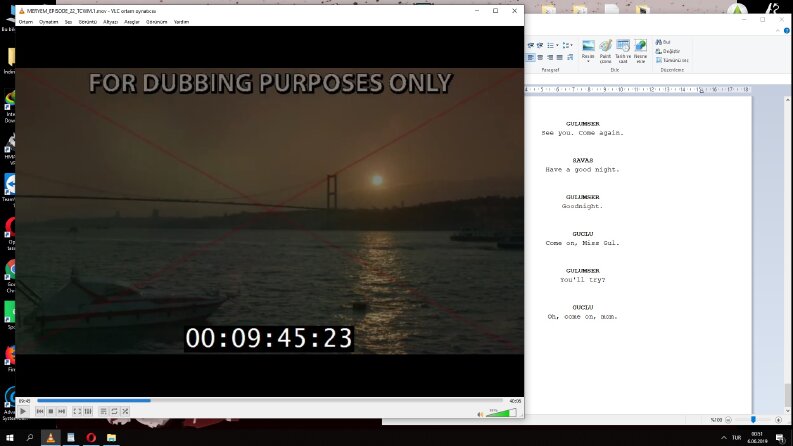Open the Windows Start menu
The width and height of the screenshot is (793, 446).
(x=10, y=437)
